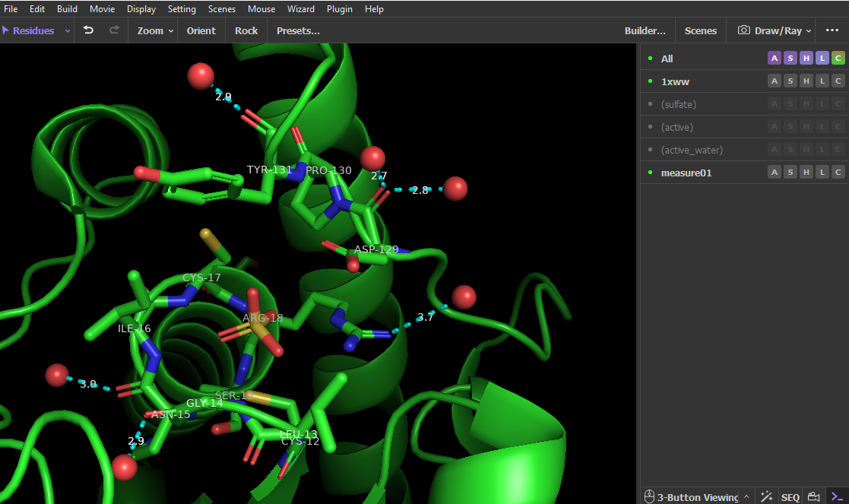This screenshot has width=849, height=504.
Task: Open the command line prompt icon
Action: point(837,496)
